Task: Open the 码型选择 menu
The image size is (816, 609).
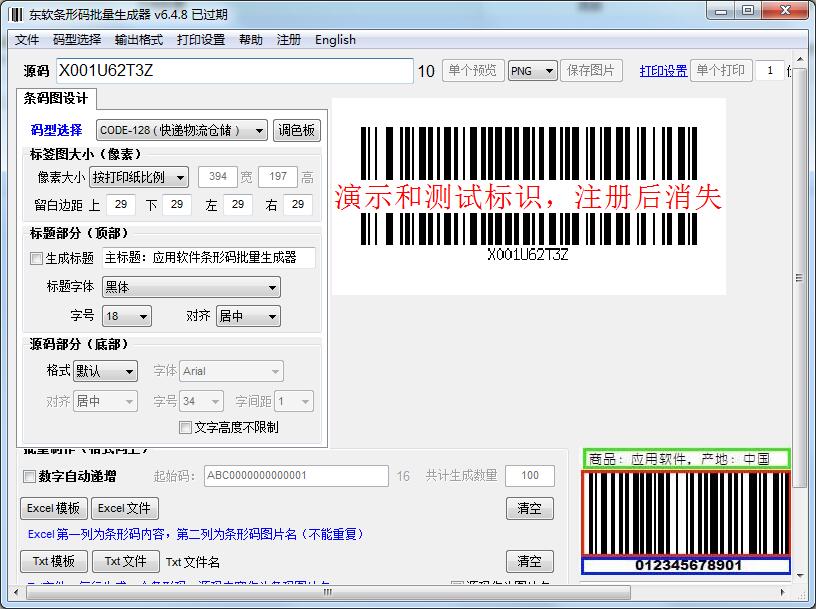Action: (x=77, y=40)
